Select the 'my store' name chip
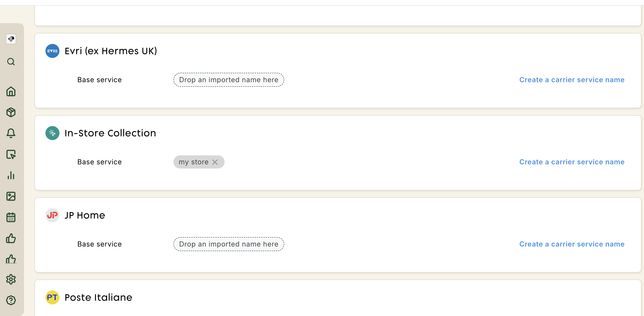Image resolution: width=644 pixels, height=316 pixels. tap(194, 162)
